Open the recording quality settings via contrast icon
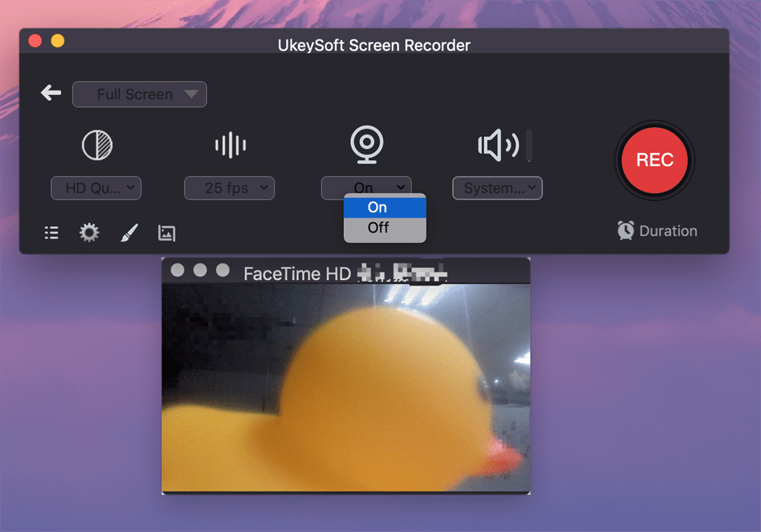761x532 pixels. tap(96, 145)
